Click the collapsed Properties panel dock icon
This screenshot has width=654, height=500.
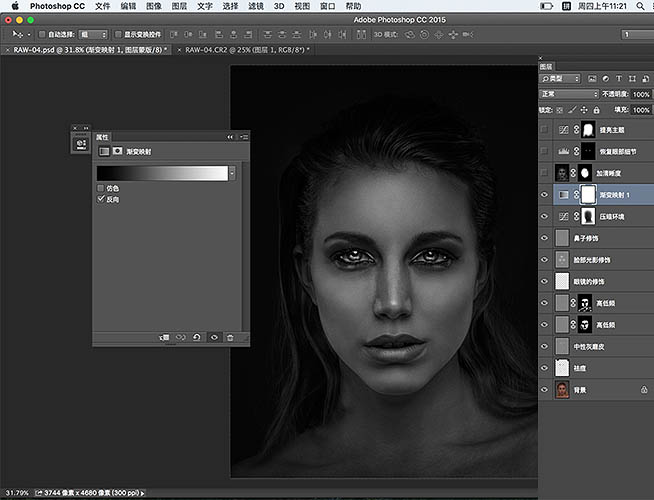click(80, 143)
